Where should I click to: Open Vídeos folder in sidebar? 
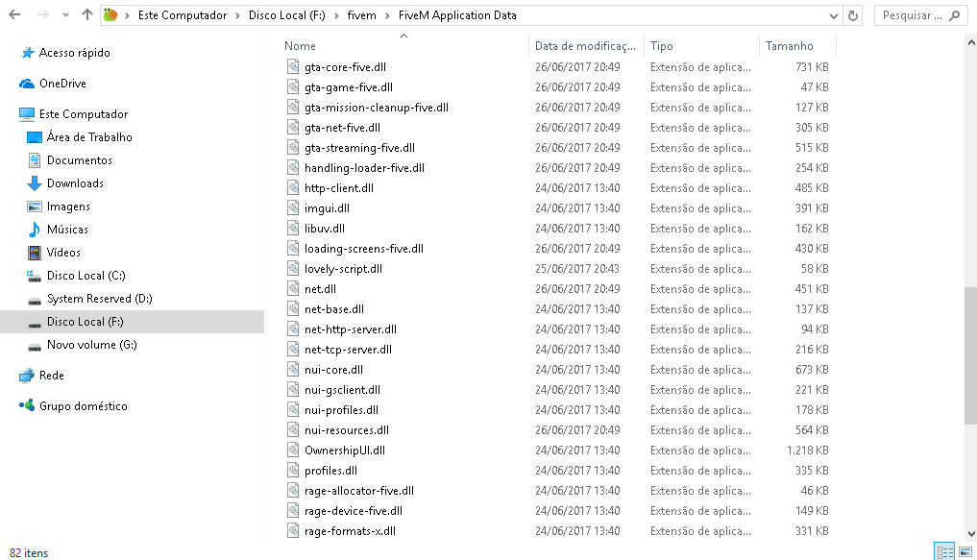63,253
